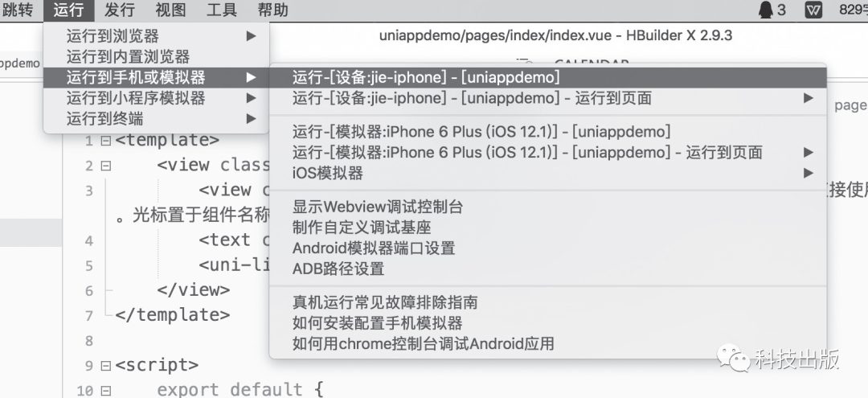Choose 制作自定义调试基座

(x=548, y=228)
